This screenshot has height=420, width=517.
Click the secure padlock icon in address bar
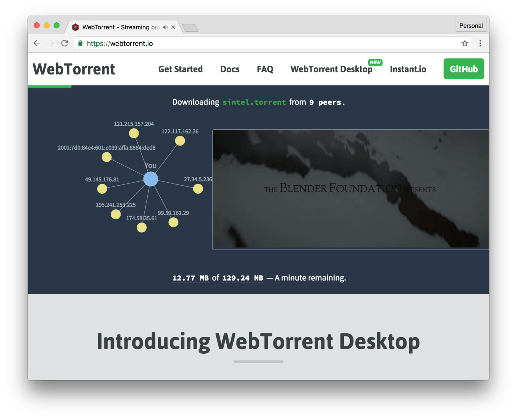80,43
